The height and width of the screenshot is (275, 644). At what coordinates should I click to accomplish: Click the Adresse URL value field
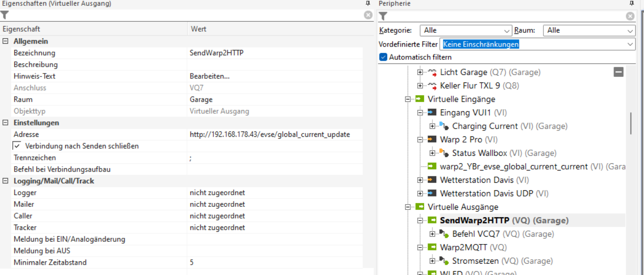click(269, 134)
